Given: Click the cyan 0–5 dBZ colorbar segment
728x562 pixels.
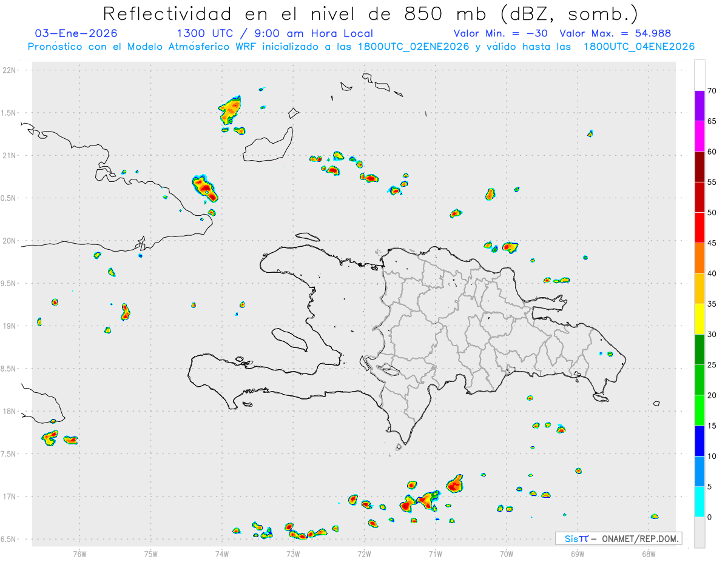Looking at the screenshot, I should pos(699,502).
